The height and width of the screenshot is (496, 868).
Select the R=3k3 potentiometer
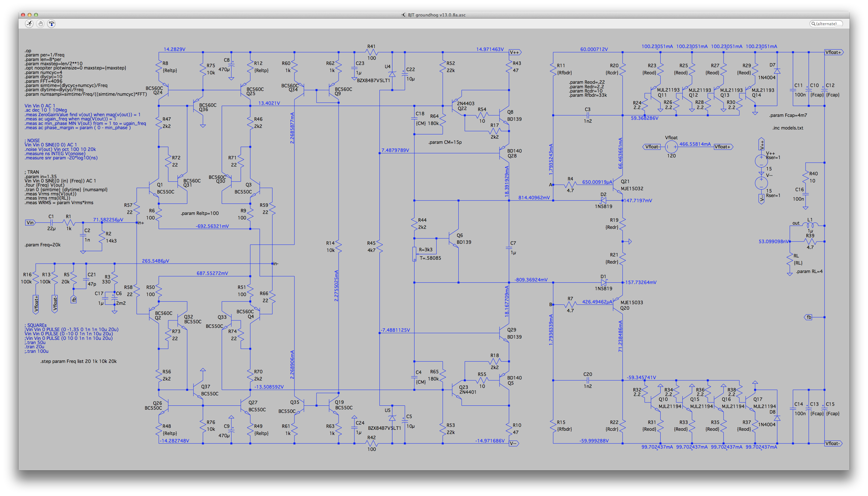click(414, 254)
